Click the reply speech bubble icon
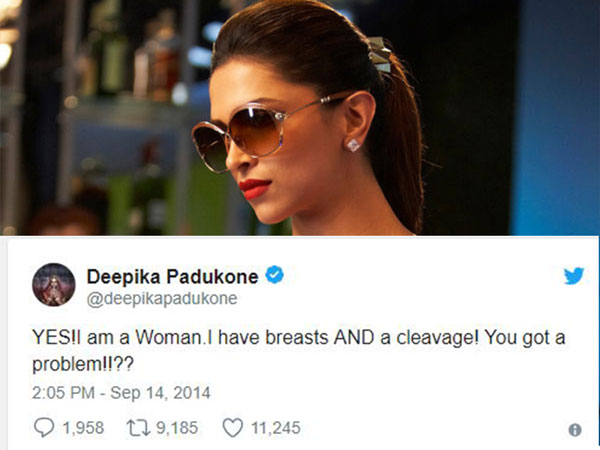Viewport: 600px width, 450px height. click(44, 427)
